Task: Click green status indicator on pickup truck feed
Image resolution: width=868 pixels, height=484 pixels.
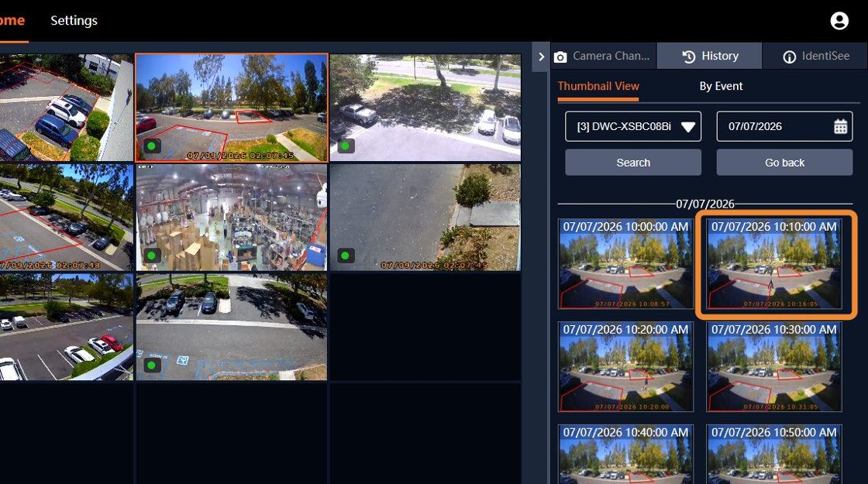Action: coord(346,146)
